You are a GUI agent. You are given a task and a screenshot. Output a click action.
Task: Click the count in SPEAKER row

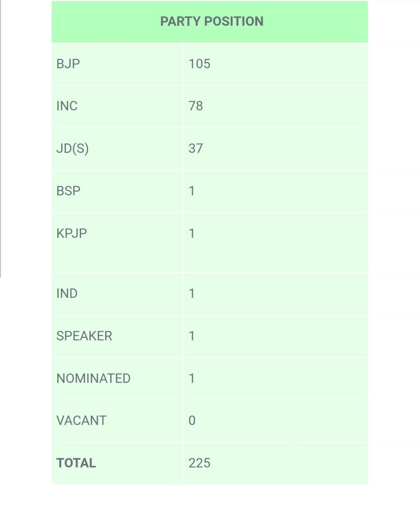192,336
